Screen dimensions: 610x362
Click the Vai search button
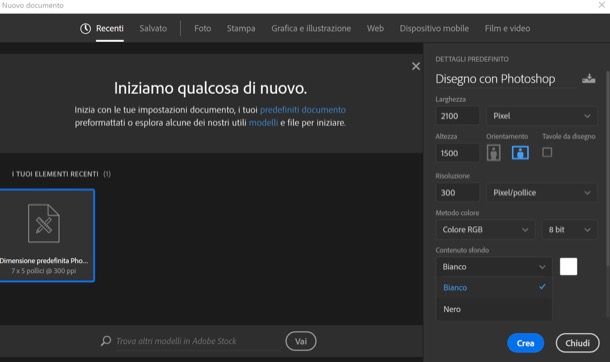coord(301,341)
